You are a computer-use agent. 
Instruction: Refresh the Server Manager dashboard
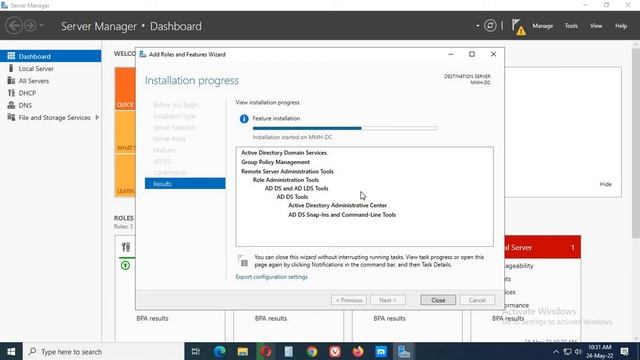[490, 26]
